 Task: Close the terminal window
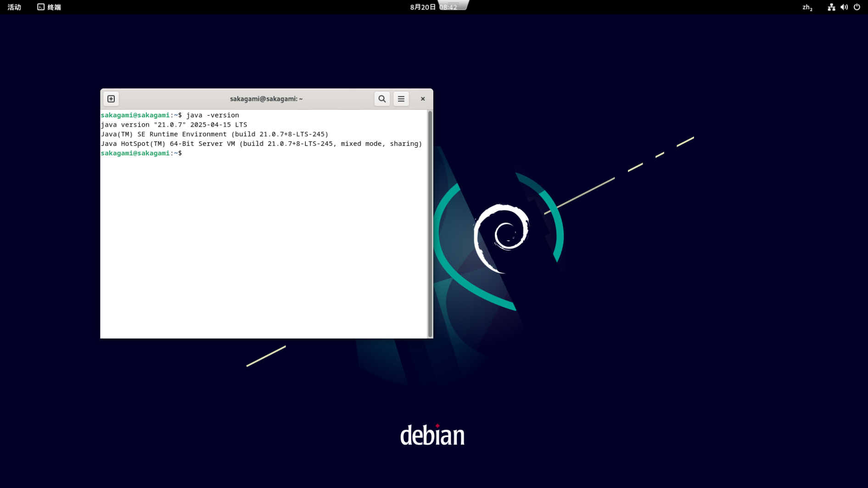coord(423,99)
